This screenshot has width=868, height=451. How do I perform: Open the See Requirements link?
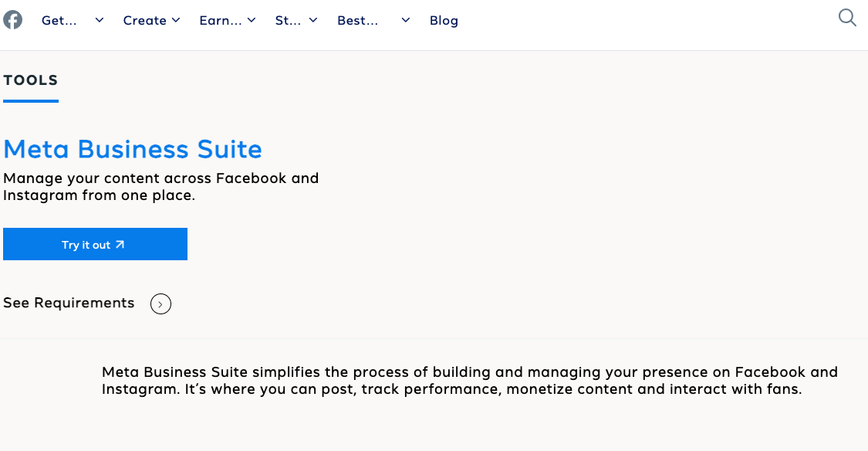[69, 303]
